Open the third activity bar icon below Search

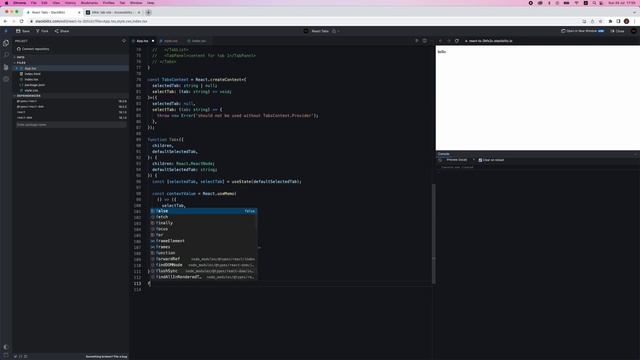[6, 67]
